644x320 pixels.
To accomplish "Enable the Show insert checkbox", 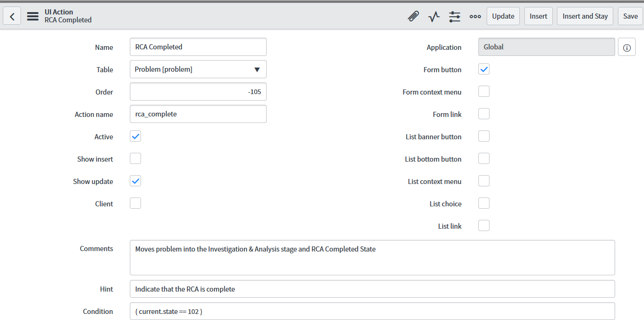I will coord(135,159).
